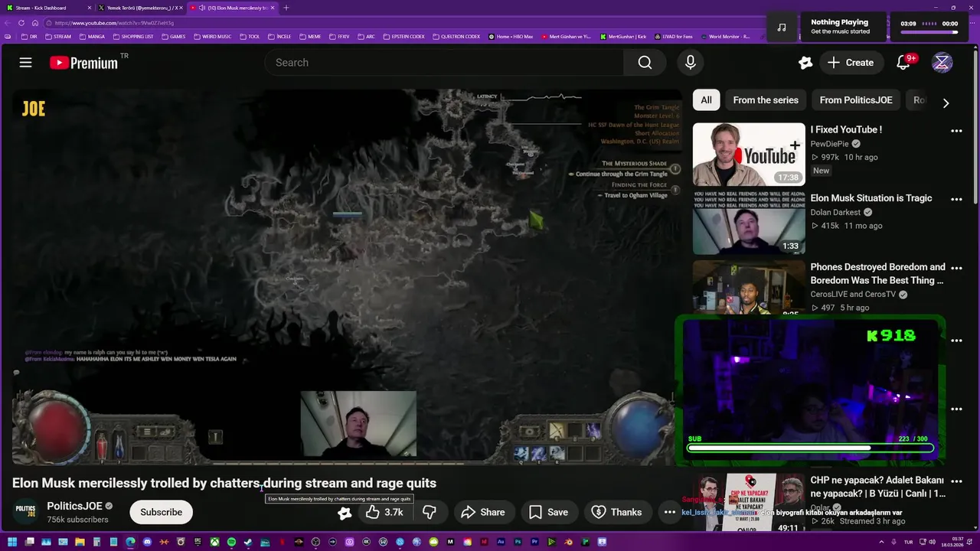Click the Thanks button
The image size is (980, 551).
617,512
